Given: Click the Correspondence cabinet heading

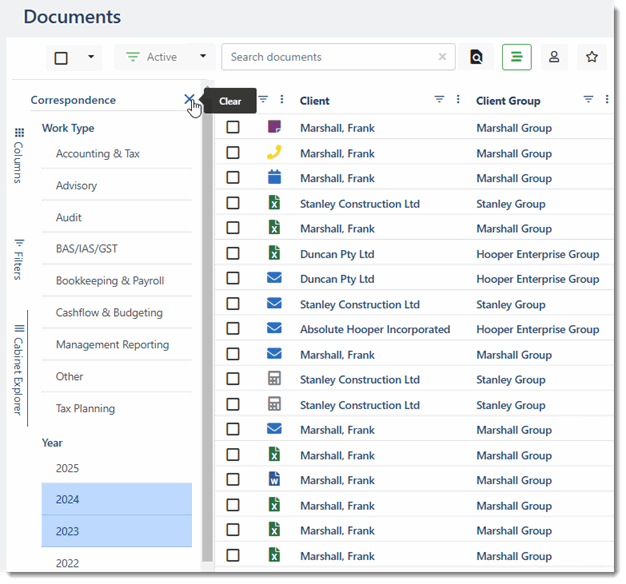Looking at the screenshot, I should (x=73, y=100).
